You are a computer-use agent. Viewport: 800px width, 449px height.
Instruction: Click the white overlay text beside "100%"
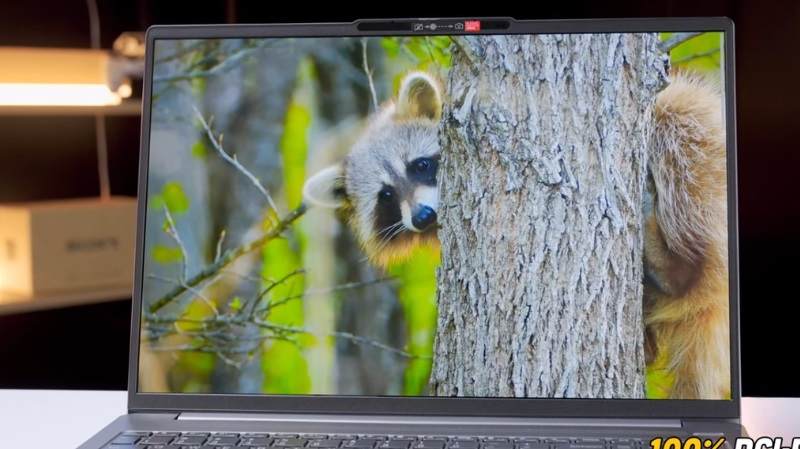point(766,441)
